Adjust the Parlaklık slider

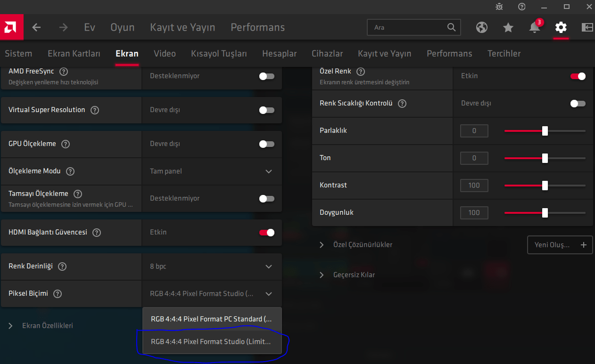[x=545, y=131]
